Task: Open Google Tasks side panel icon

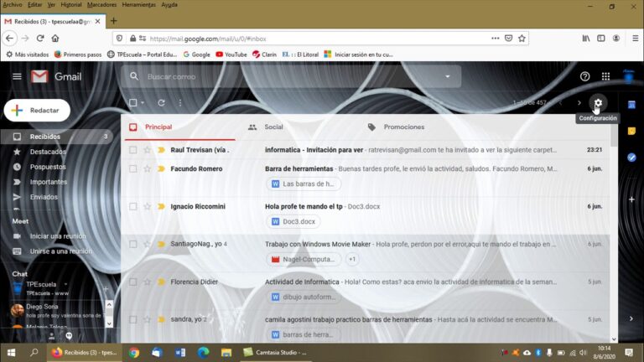Action: (x=631, y=158)
